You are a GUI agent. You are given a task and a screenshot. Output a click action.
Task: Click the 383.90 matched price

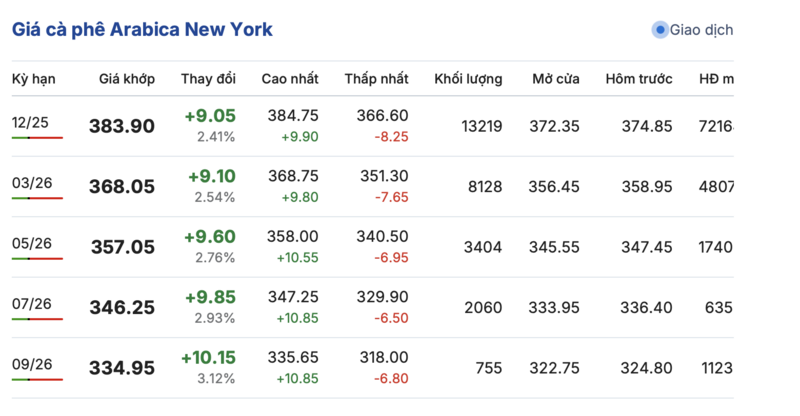point(122,126)
